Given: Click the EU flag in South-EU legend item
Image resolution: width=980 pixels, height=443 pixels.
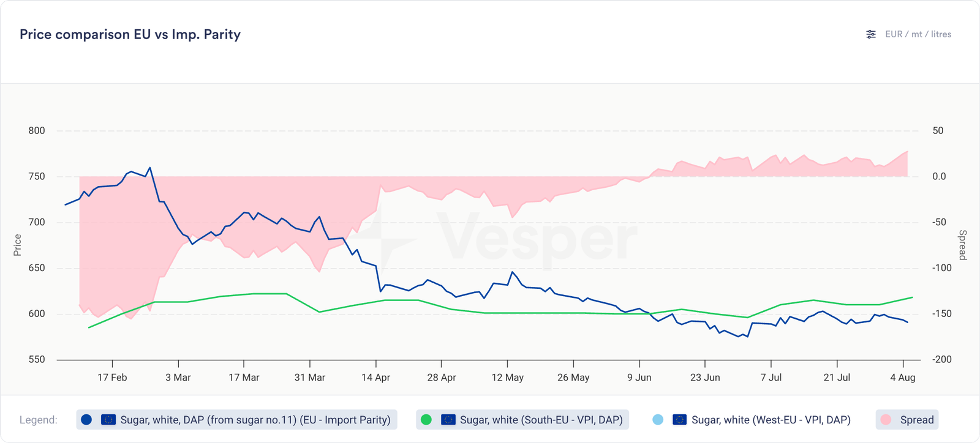Looking at the screenshot, I should click(448, 420).
